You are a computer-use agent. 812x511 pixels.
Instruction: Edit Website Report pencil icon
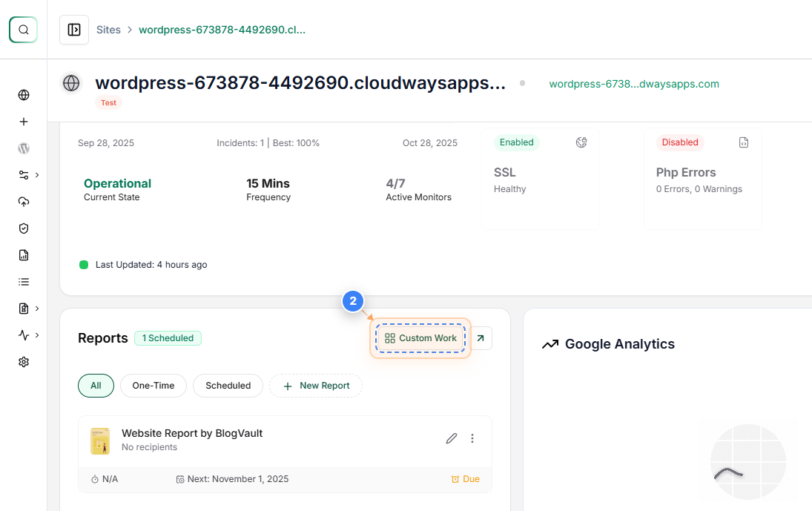(452, 438)
